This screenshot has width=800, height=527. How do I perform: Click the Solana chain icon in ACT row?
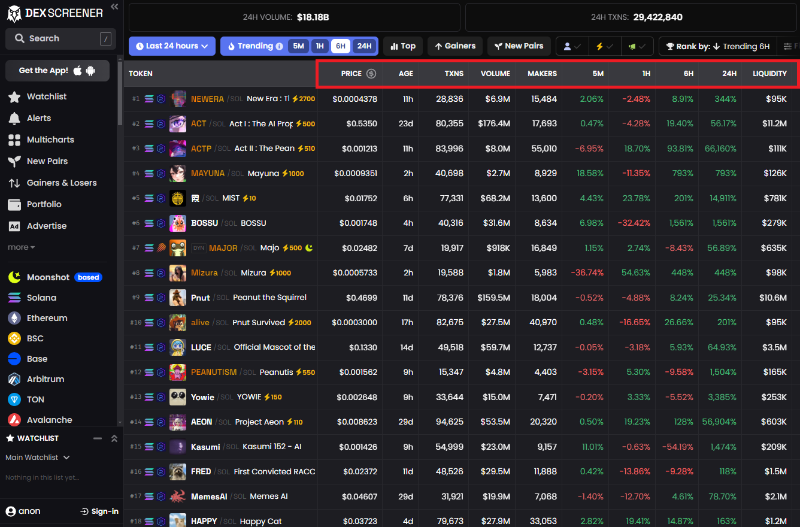tap(149, 123)
